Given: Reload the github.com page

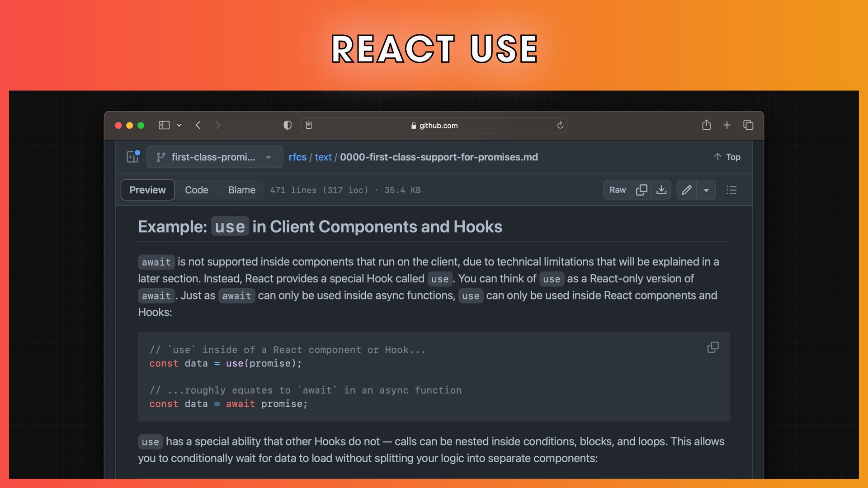Looking at the screenshot, I should point(560,125).
